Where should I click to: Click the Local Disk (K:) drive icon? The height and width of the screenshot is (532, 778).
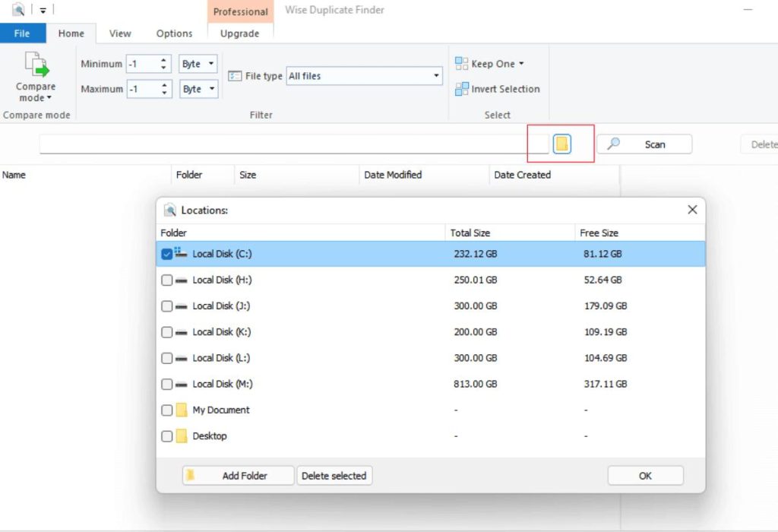coord(181,333)
